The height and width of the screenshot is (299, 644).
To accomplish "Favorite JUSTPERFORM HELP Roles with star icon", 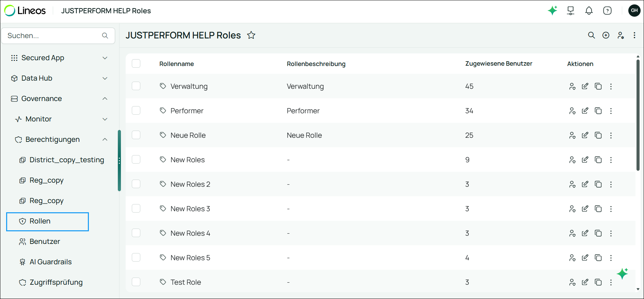I will [251, 35].
